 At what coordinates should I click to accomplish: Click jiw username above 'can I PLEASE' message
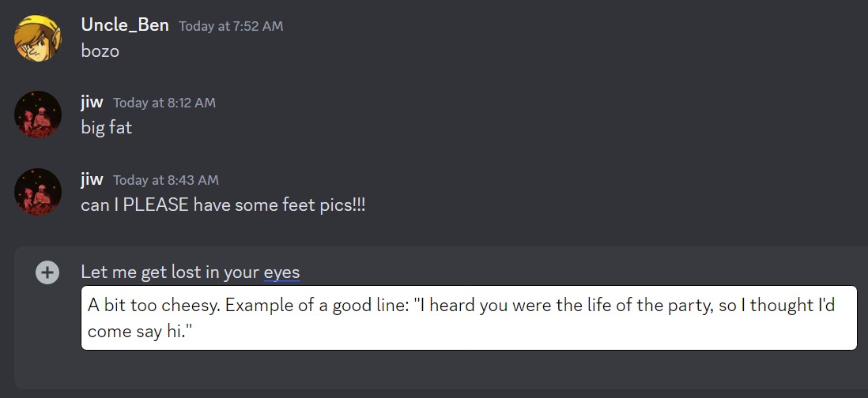click(92, 179)
